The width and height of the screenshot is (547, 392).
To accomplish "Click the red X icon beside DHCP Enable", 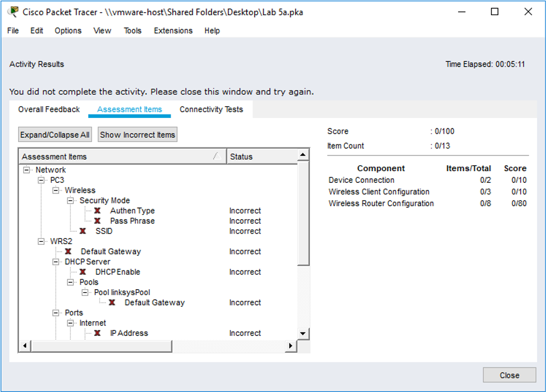I will click(82, 272).
